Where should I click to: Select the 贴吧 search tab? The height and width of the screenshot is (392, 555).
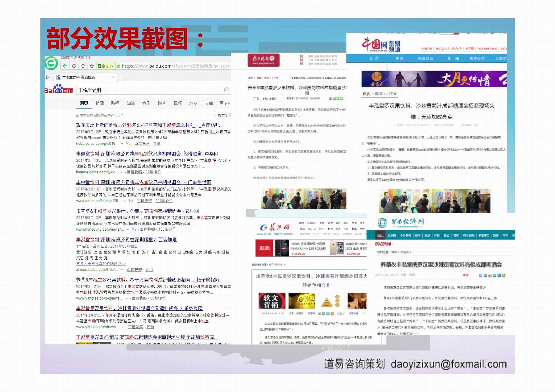click(x=115, y=103)
